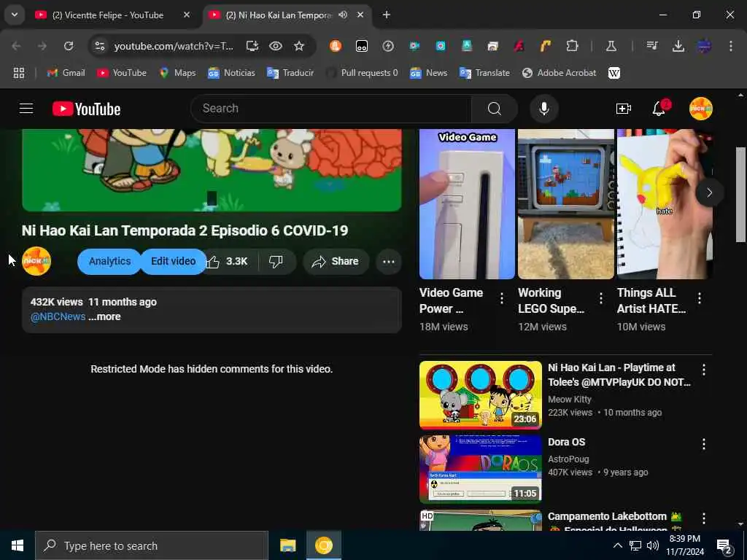The width and height of the screenshot is (747, 560).
Task: Share the video
Action: [x=336, y=262]
